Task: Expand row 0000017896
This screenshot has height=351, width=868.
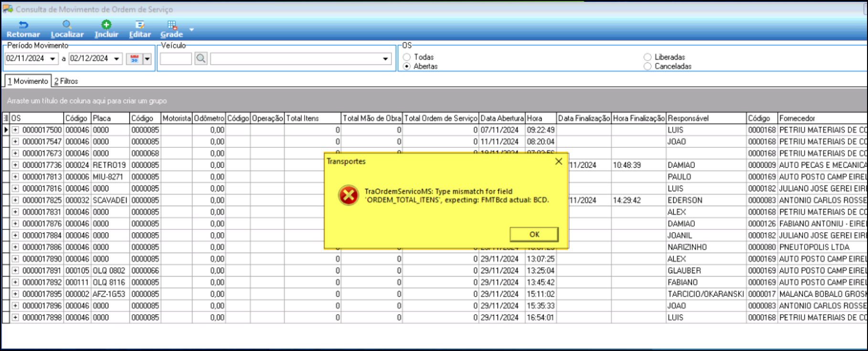Action: click(15, 306)
